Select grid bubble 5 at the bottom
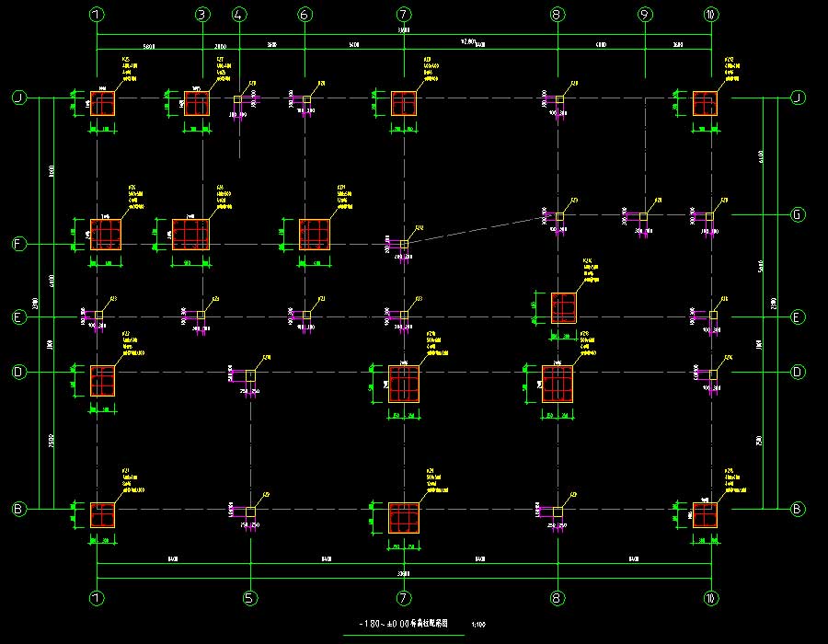Viewport: 828px width, 644px height. [x=249, y=598]
